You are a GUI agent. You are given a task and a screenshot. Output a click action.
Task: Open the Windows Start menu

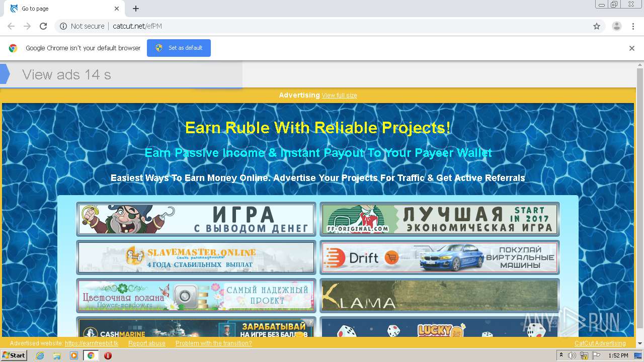pyautogui.click(x=14, y=355)
